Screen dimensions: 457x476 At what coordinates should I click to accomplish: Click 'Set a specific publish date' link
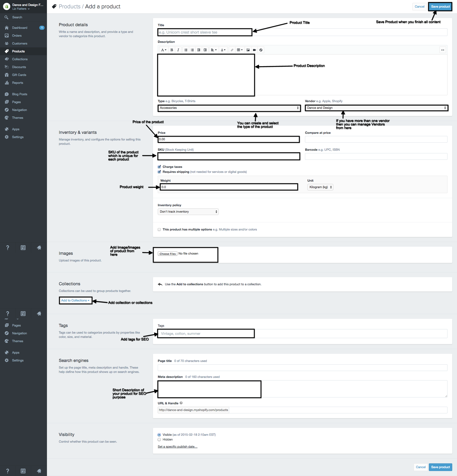coord(177,447)
